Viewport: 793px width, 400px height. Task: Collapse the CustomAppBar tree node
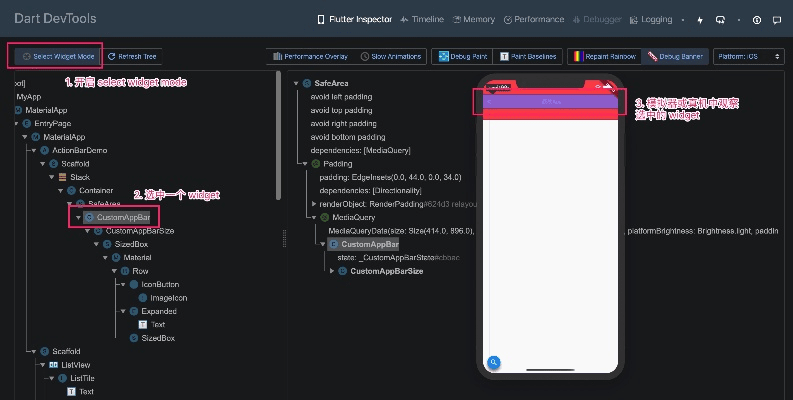click(x=77, y=217)
